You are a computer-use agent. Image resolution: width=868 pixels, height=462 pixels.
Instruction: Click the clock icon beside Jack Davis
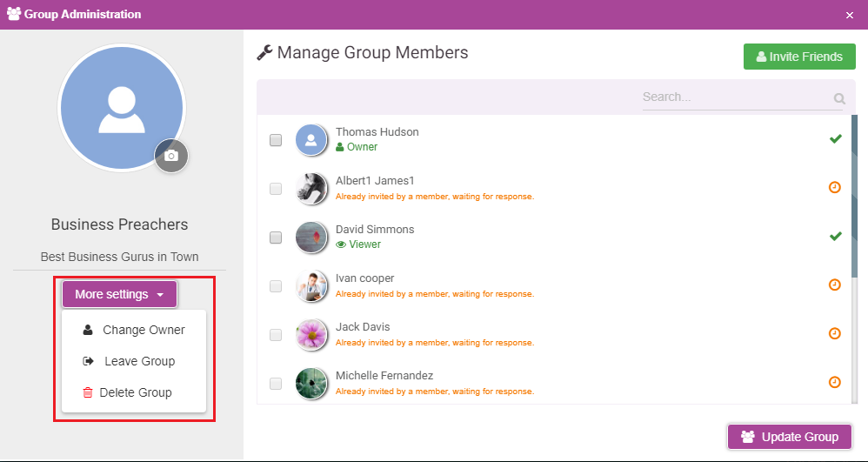click(835, 333)
